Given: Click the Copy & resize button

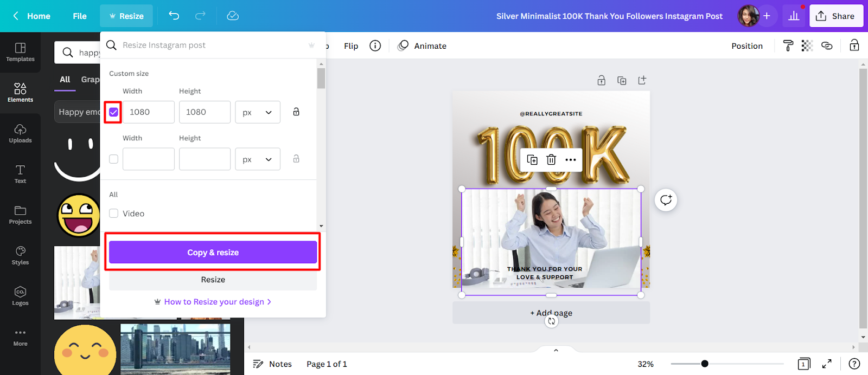Looking at the screenshot, I should pyautogui.click(x=213, y=252).
